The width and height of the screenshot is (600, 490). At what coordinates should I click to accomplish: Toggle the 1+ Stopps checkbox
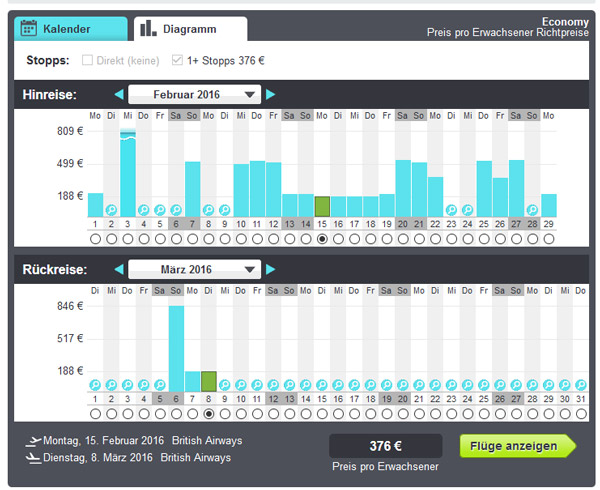(178, 60)
